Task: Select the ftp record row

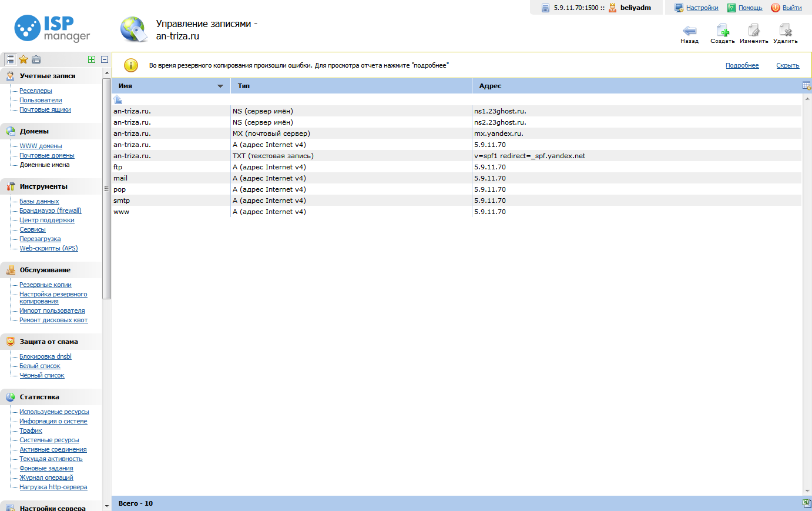Action: [x=457, y=167]
